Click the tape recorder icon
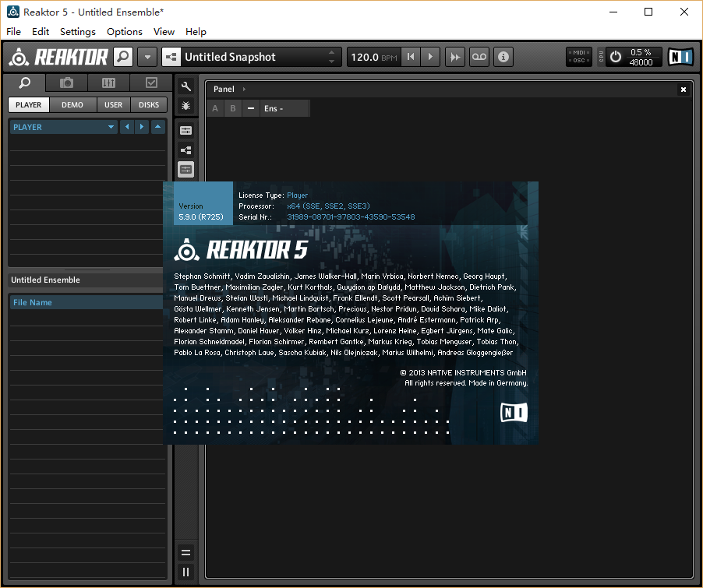Screen dimensions: 703x588 pos(479,57)
